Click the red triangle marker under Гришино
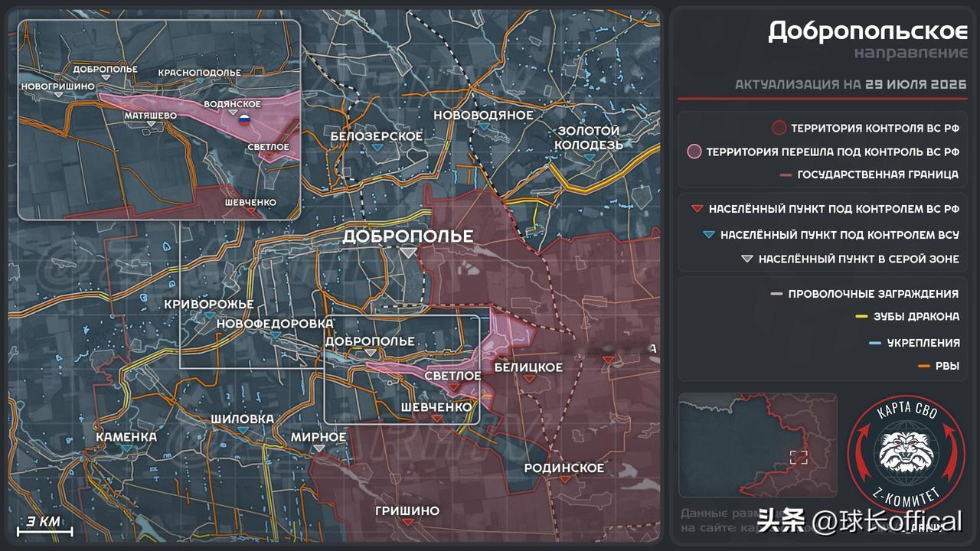The height and width of the screenshot is (551, 980). pos(407,523)
